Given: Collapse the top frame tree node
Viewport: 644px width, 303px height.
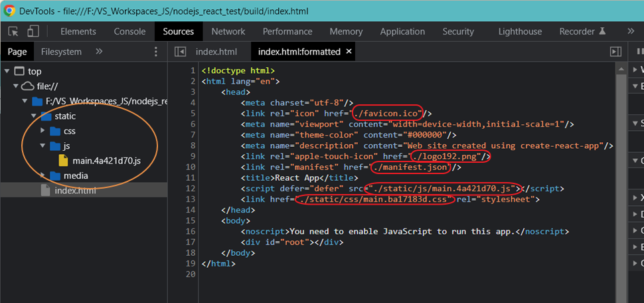Looking at the screenshot, I should coord(7,71).
